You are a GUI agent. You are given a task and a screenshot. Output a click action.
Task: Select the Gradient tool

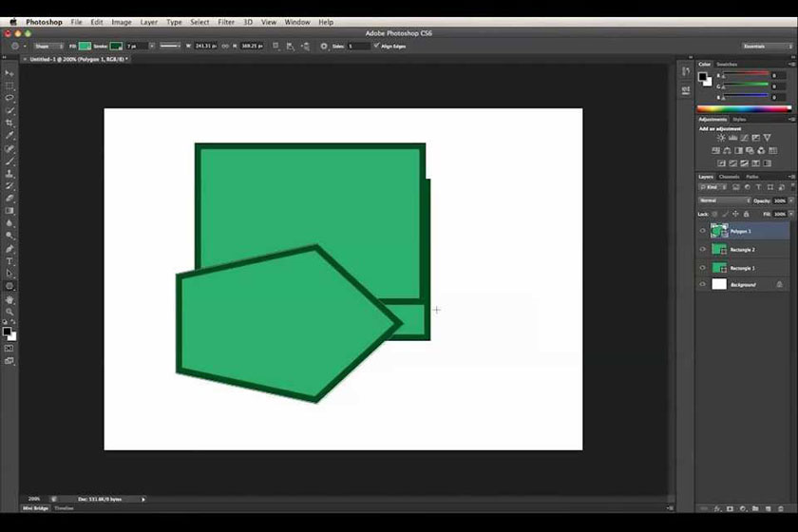(9, 211)
